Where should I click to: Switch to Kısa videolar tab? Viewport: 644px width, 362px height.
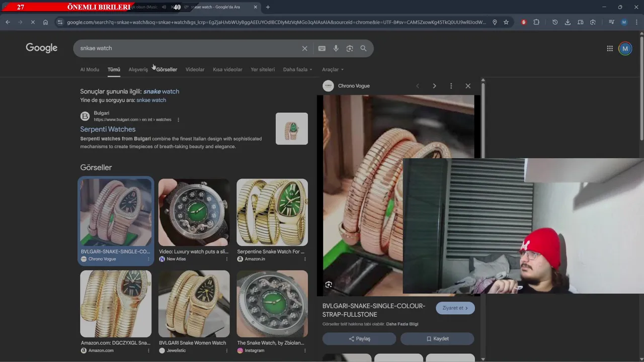point(227,69)
